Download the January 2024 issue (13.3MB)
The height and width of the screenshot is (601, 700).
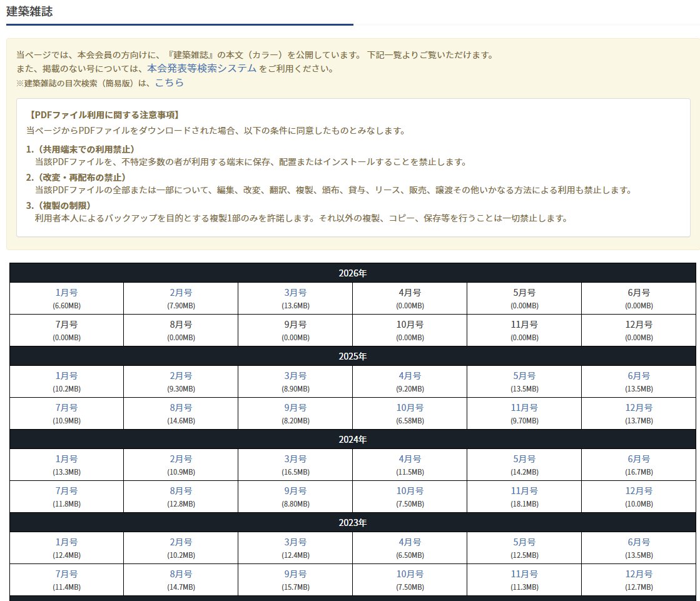pos(66,458)
